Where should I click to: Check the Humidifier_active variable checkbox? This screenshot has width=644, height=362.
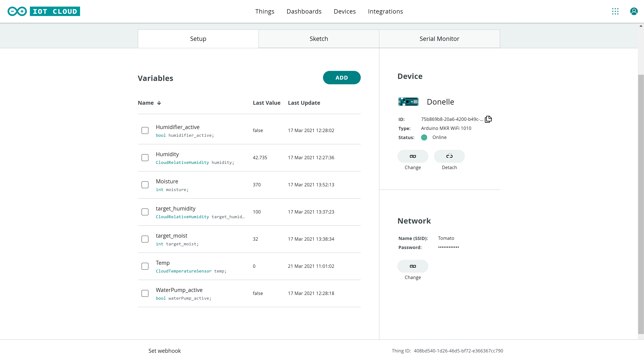(x=145, y=130)
